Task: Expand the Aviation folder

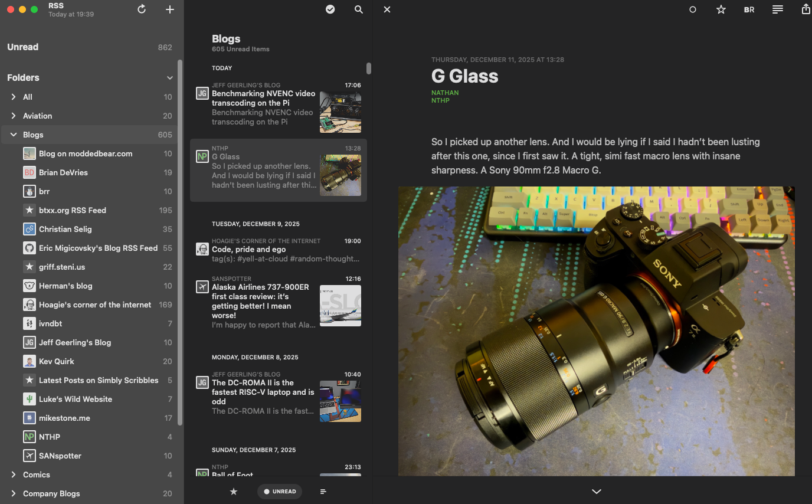Action: (x=14, y=116)
